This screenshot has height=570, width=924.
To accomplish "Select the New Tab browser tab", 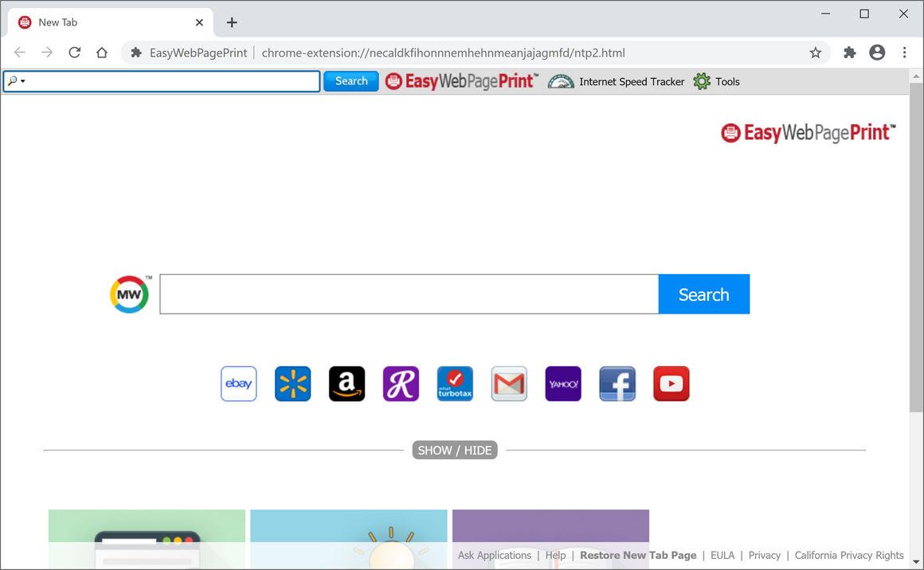I will coord(110,22).
